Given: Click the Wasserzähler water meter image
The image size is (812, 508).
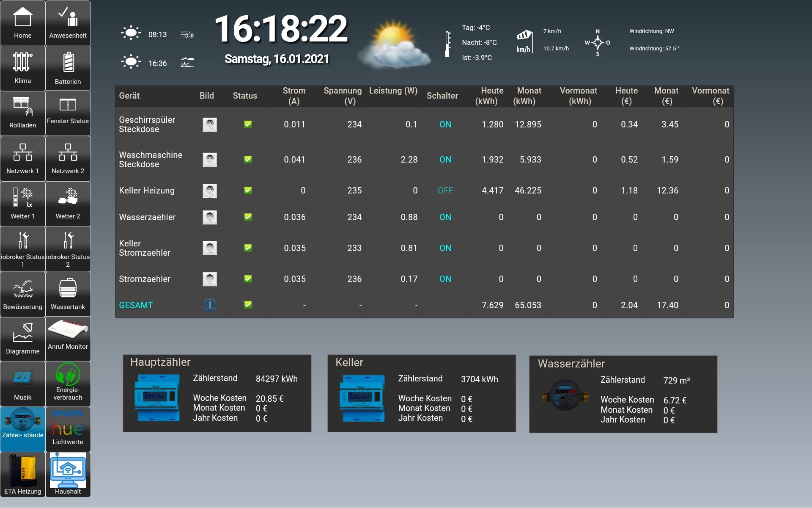Looking at the screenshot, I should (x=565, y=396).
